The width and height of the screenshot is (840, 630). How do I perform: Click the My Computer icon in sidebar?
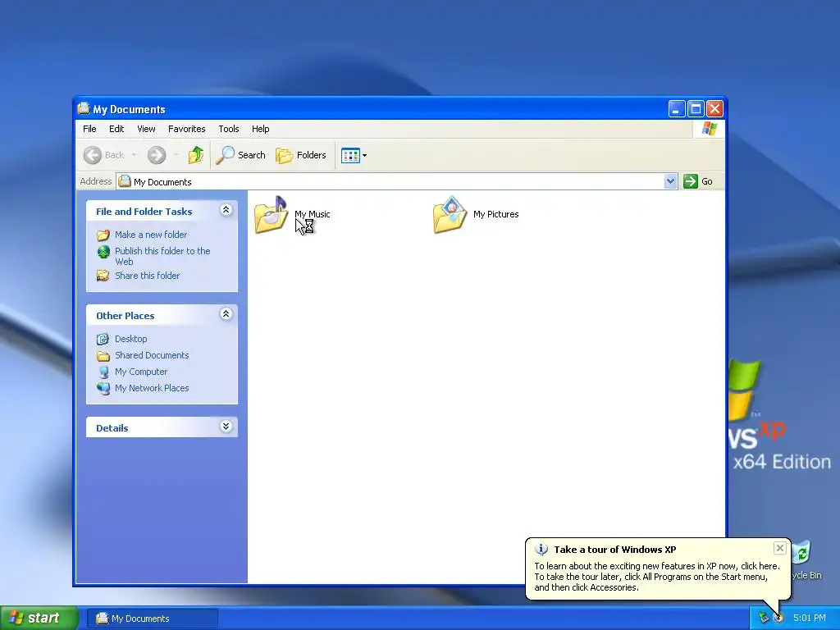tap(103, 372)
